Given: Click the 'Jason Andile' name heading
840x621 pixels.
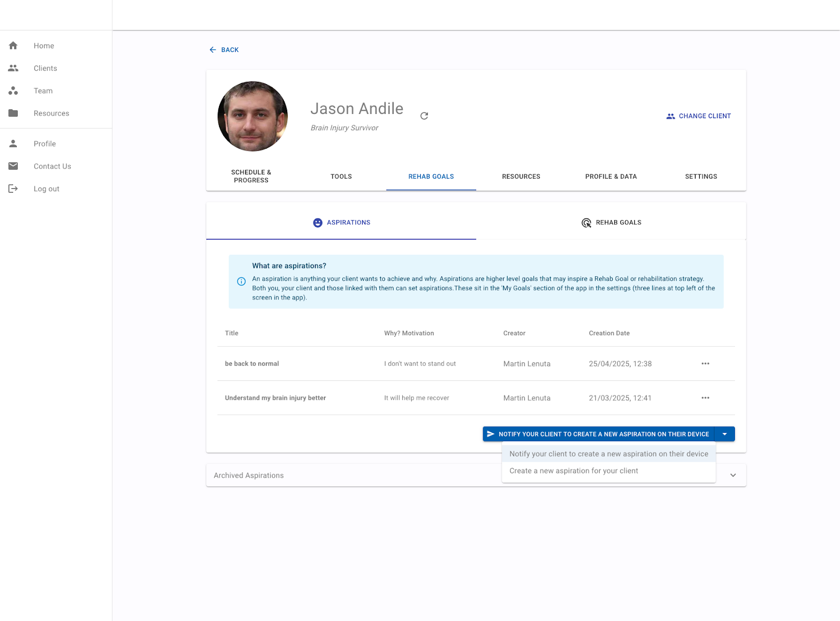Looking at the screenshot, I should pyautogui.click(x=357, y=109).
